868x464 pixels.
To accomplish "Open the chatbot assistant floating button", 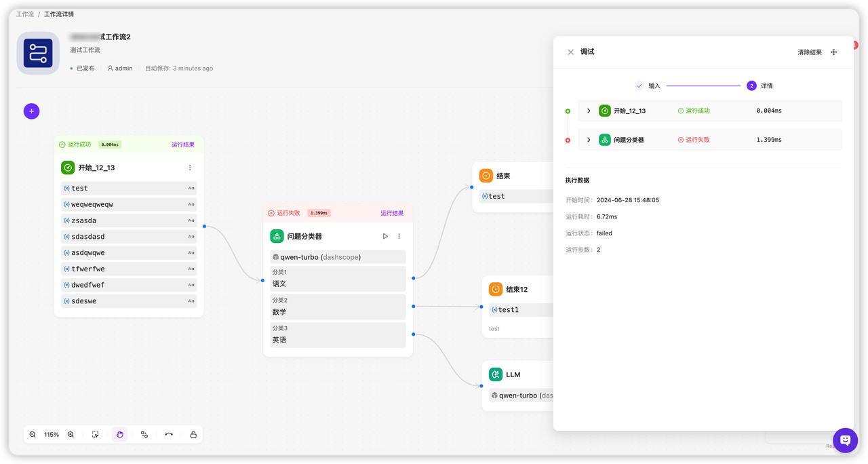I will (845, 440).
